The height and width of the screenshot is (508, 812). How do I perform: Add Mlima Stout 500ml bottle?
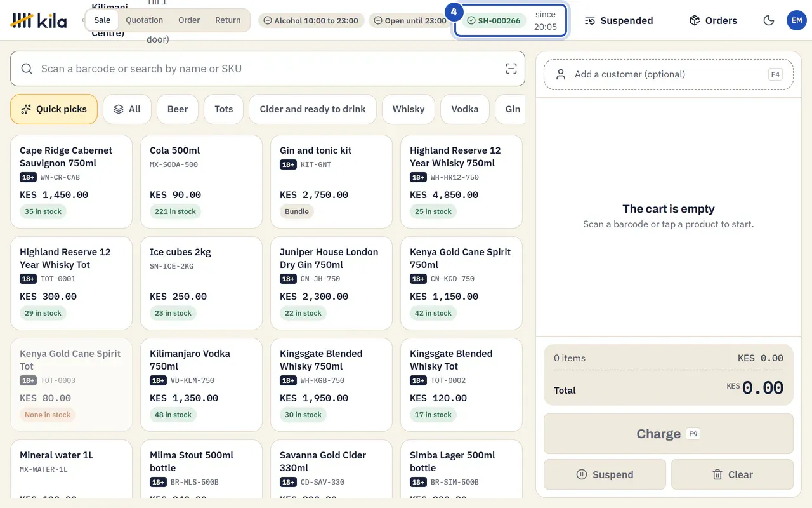201,469
